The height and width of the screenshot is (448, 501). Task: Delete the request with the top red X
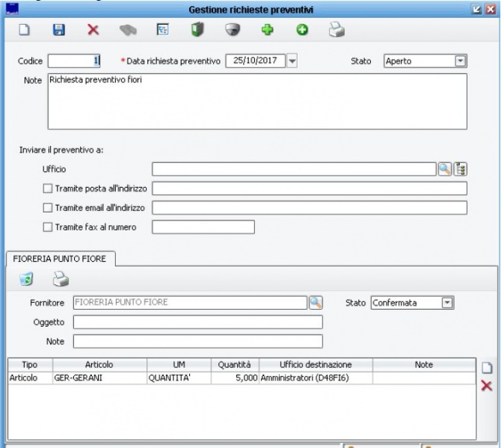tap(93, 31)
